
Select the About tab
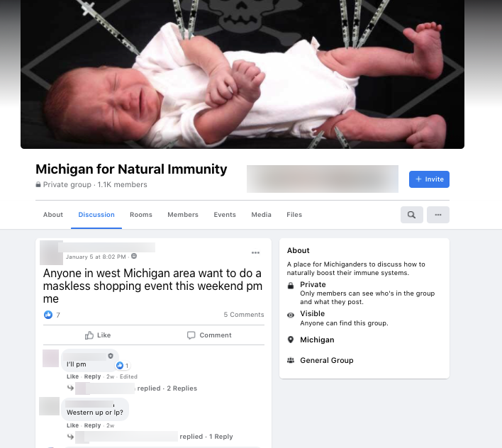53,215
